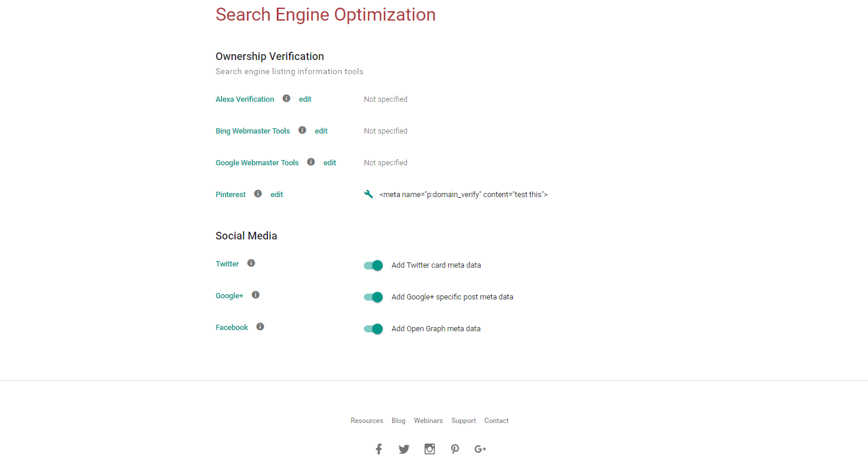Click info icon beside Google Webmaster Tools
The width and height of the screenshot is (868, 463).
(x=311, y=162)
